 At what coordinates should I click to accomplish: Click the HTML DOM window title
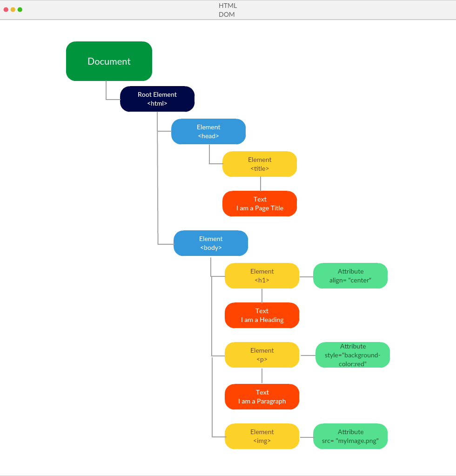point(228,10)
